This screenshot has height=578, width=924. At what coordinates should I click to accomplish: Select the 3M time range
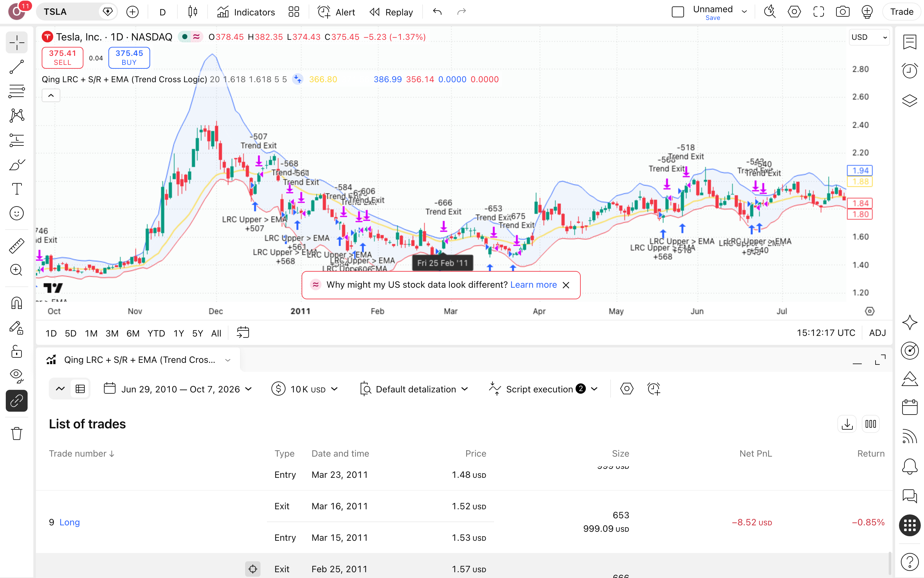[112, 333]
